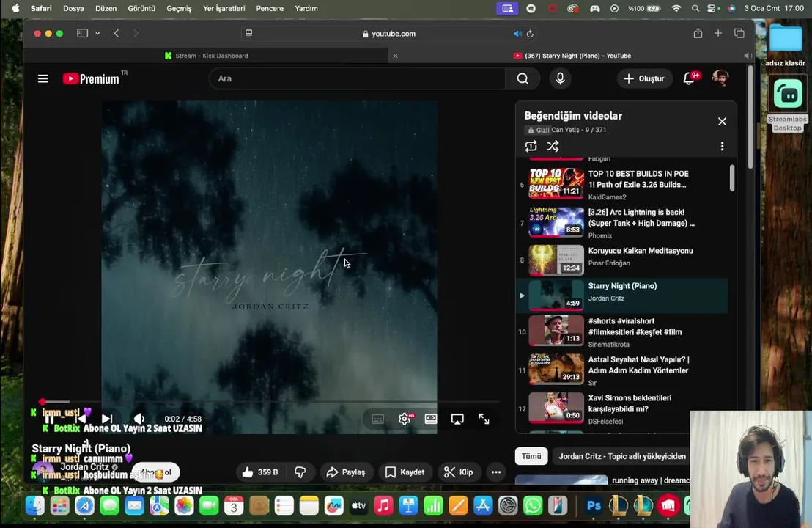Click the Kaydet save button
This screenshot has width=812, height=528.
click(405, 472)
